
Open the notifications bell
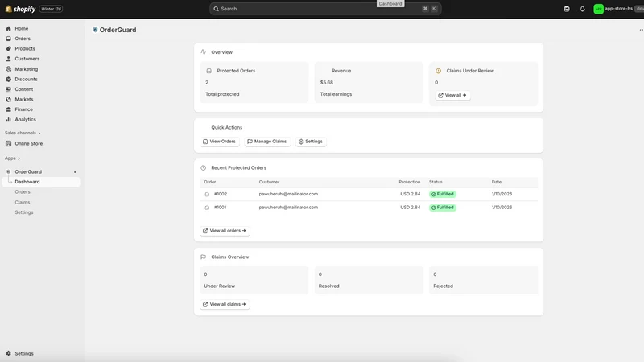point(582,9)
